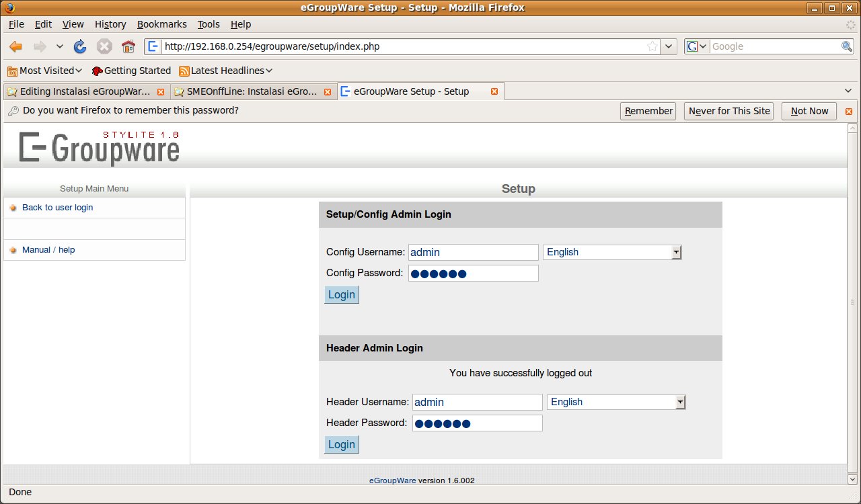Dismiss the password notification bar
Screen dimensions: 861x504
(x=848, y=112)
